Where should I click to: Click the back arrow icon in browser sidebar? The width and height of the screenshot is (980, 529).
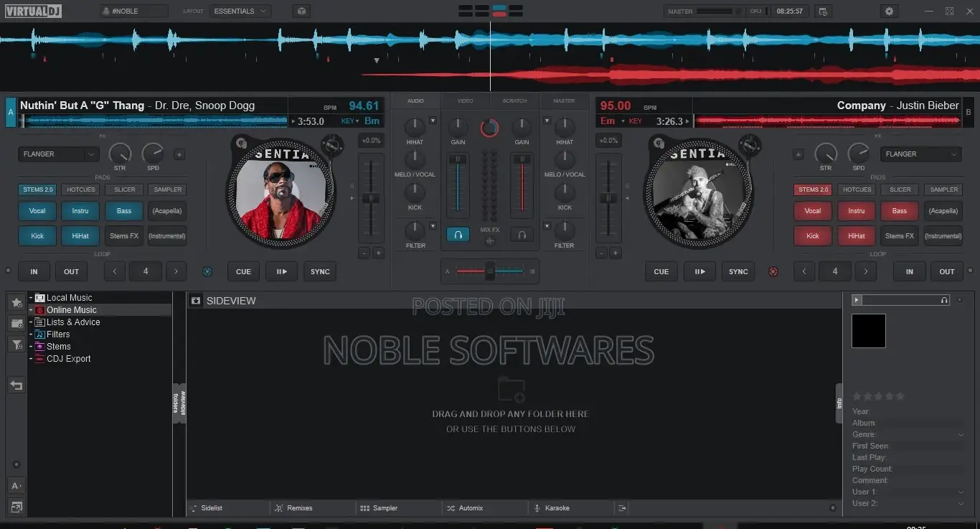[x=17, y=385]
